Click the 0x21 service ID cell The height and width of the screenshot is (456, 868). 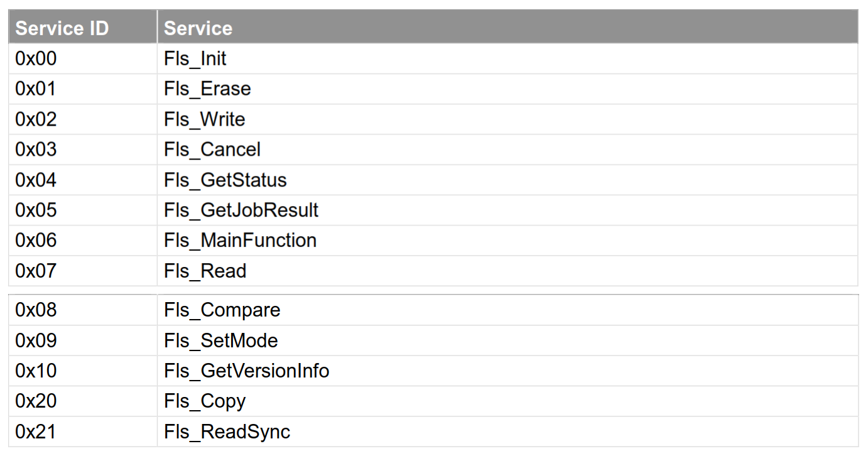83,432
